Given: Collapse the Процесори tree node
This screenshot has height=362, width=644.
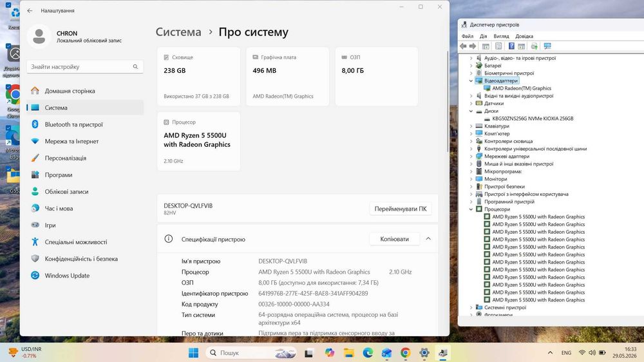Looking at the screenshot, I should [x=471, y=209].
